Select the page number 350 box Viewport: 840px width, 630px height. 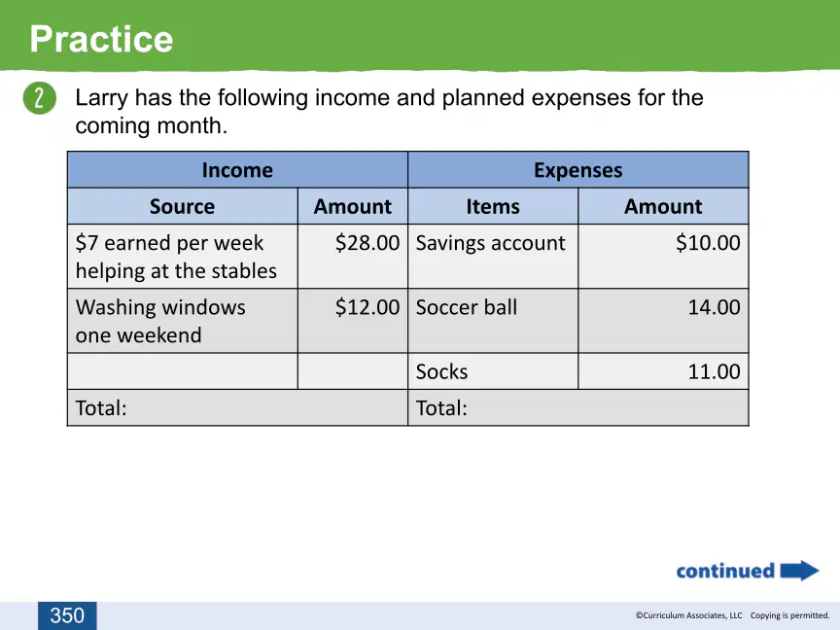[67, 615]
